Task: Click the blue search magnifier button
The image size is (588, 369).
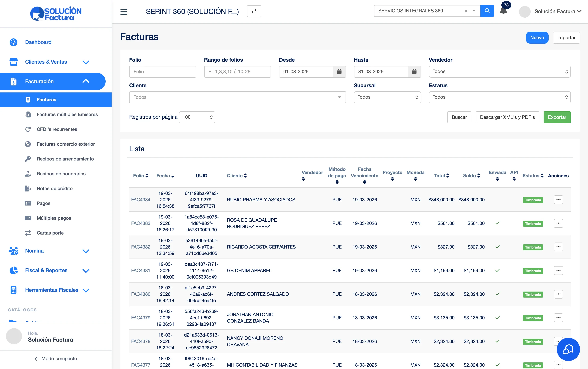Action: 487,11
